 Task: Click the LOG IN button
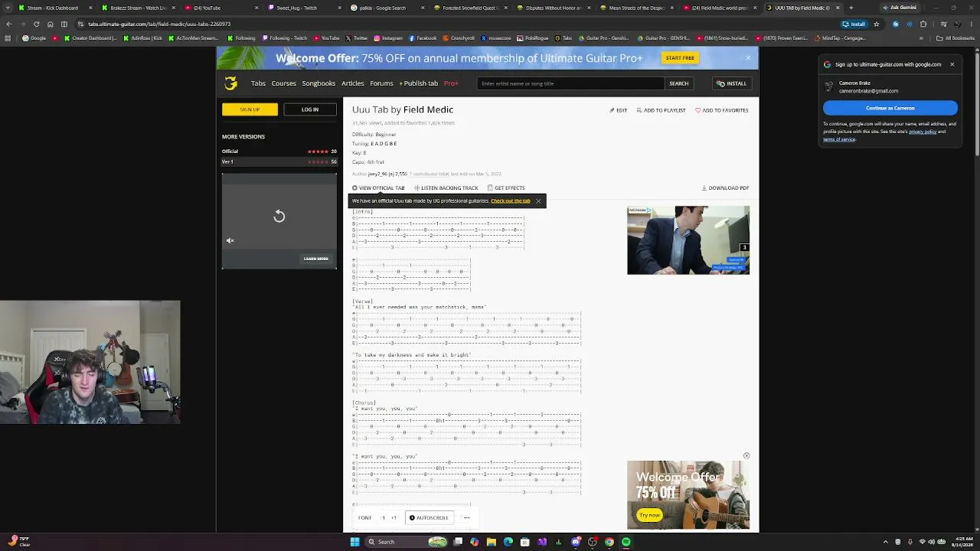[x=309, y=109]
